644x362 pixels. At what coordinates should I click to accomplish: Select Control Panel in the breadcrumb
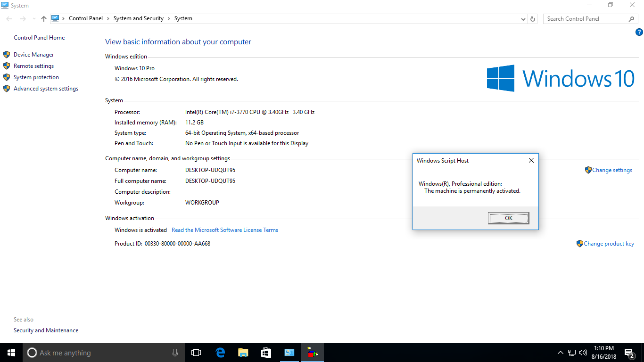point(86,18)
